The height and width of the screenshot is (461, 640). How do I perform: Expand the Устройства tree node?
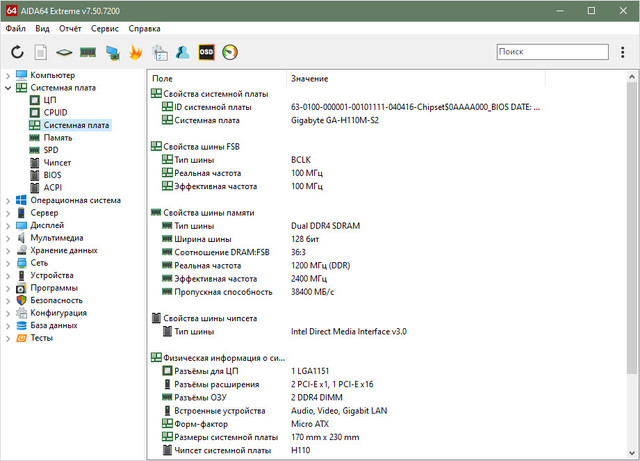click(8, 276)
